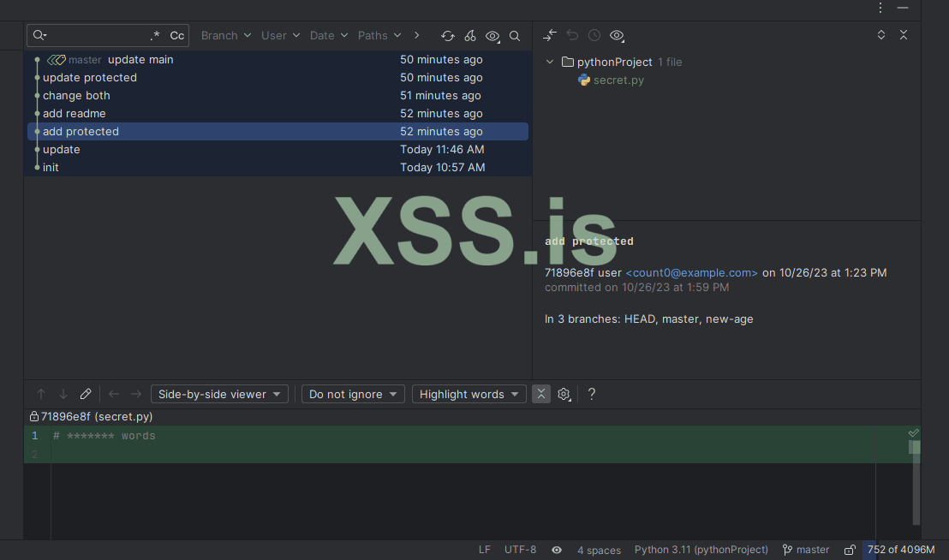Click the 752 of 4096M memory indicator
Viewport: 949px width, 560px height.
coord(899,549)
